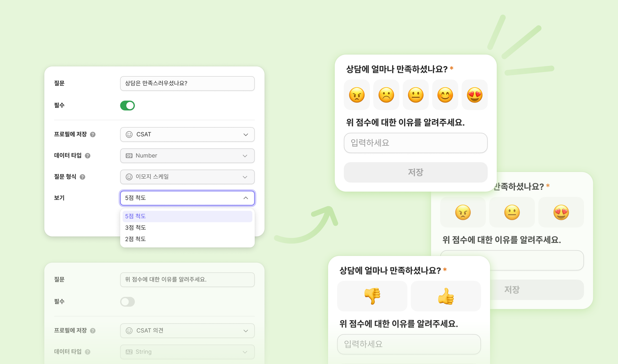618x364 pixels.
Task: Pick the smiling face emoji rating
Action: click(445, 95)
